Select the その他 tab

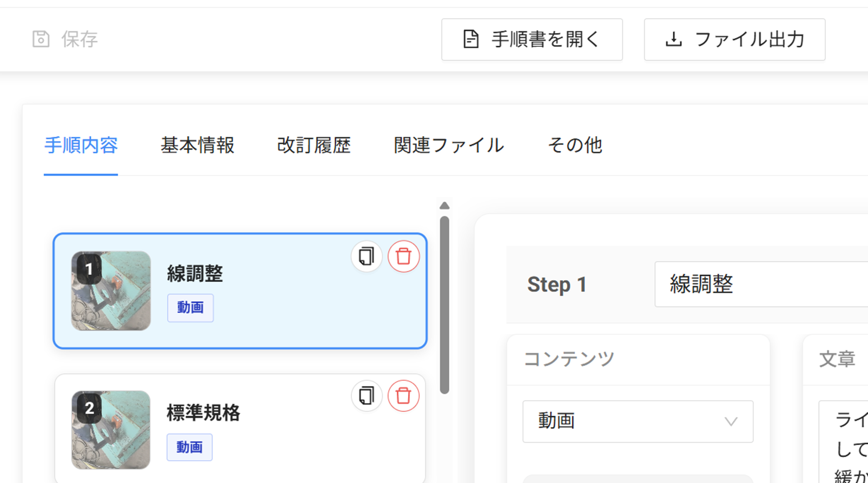click(575, 145)
